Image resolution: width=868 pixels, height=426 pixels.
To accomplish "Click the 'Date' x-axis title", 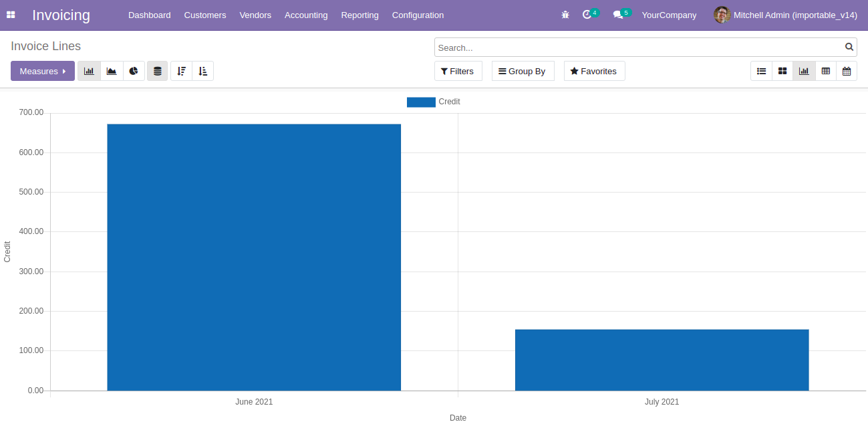I will click(x=458, y=418).
